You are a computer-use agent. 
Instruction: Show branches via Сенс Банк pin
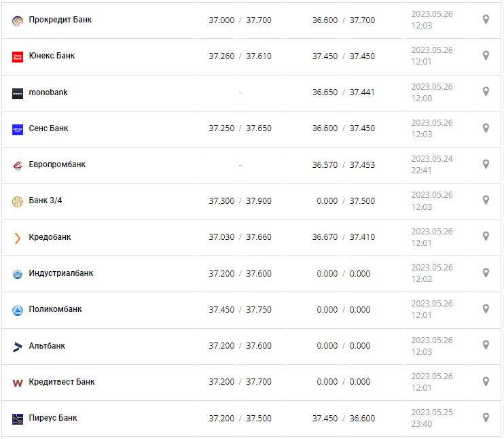(486, 128)
